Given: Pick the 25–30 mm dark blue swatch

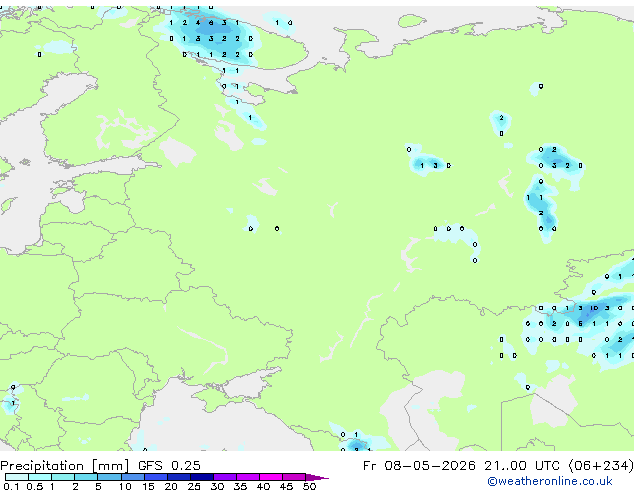Looking at the screenshot, I should (x=202, y=477).
